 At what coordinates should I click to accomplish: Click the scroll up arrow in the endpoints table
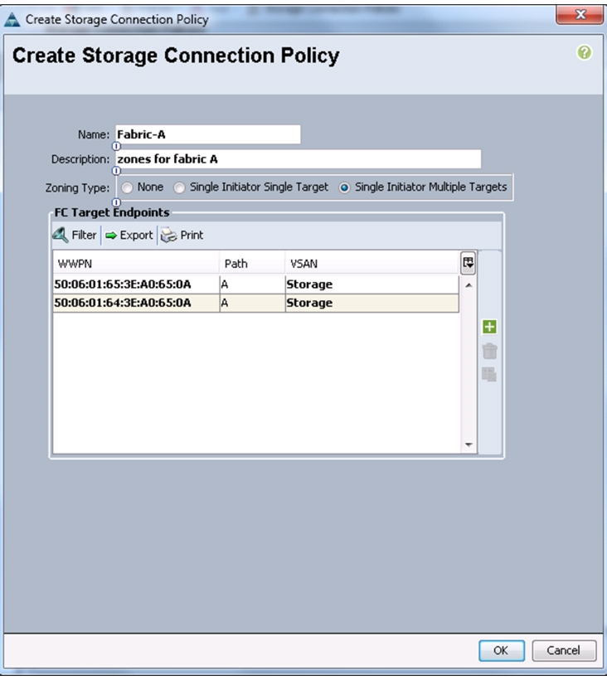tap(469, 284)
